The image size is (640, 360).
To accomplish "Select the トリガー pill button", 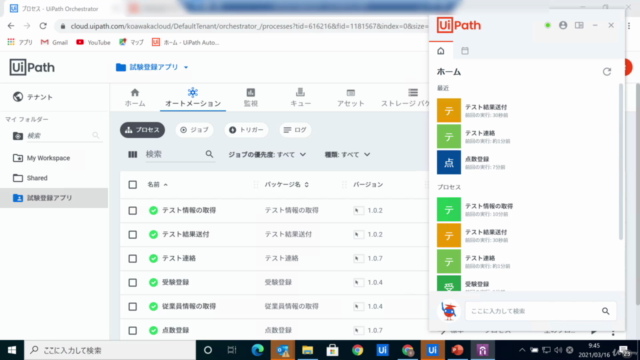I will click(246, 130).
